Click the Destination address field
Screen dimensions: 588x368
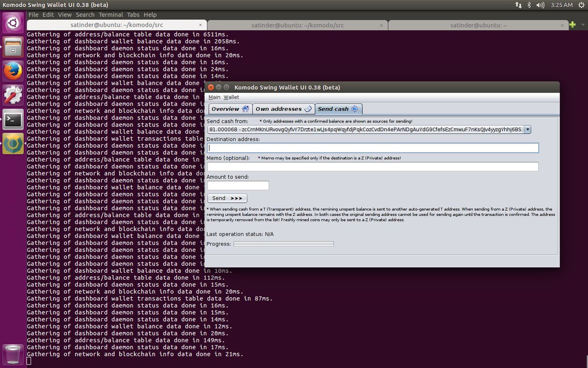click(373, 148)
